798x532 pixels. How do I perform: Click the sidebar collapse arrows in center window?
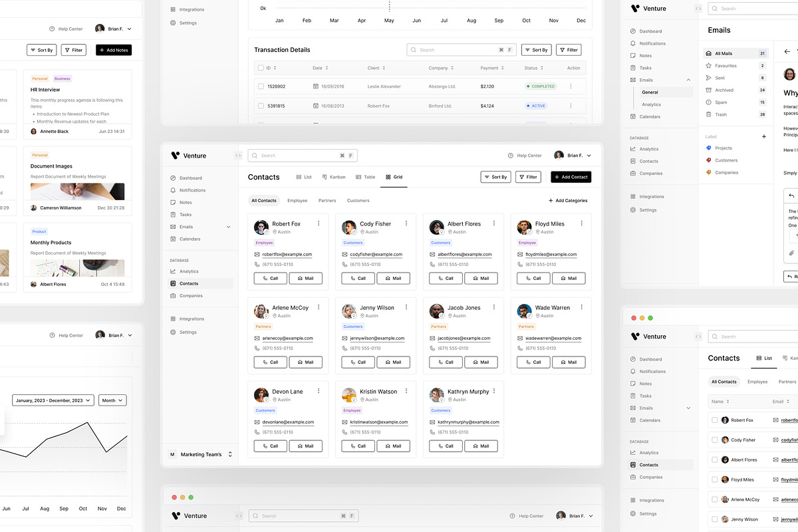click(238, 156)
